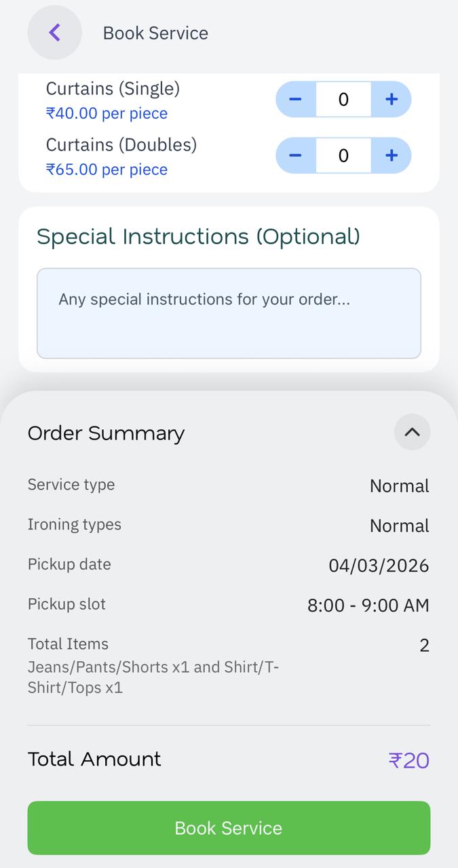458x868 pixels.
Task: Tap the Total Items count of 2
Action: [x=424, y=645]
